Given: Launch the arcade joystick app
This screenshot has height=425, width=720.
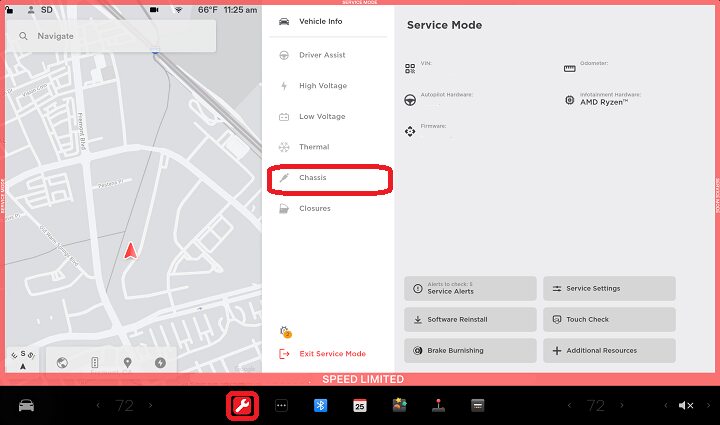Looking at the screenshot, I should (437, 405).
